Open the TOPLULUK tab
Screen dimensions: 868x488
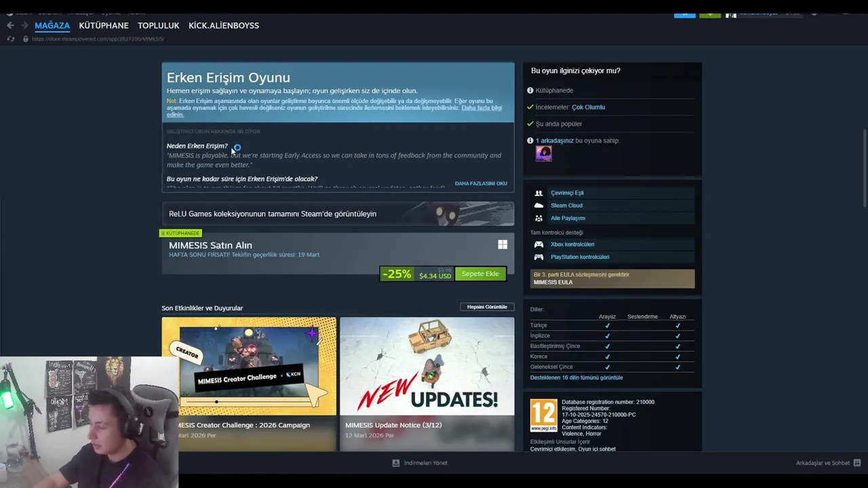159,26
